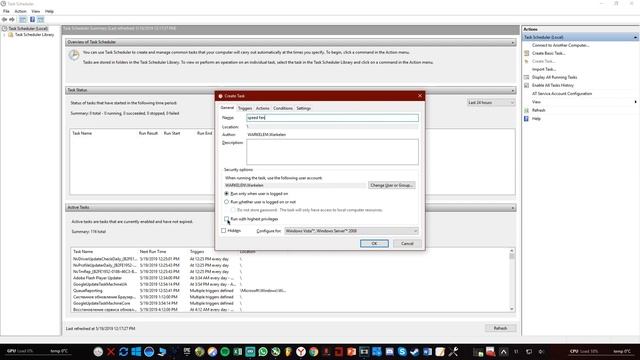Select the General tab
The image size is (640, 360).
(x=227, y=108)
